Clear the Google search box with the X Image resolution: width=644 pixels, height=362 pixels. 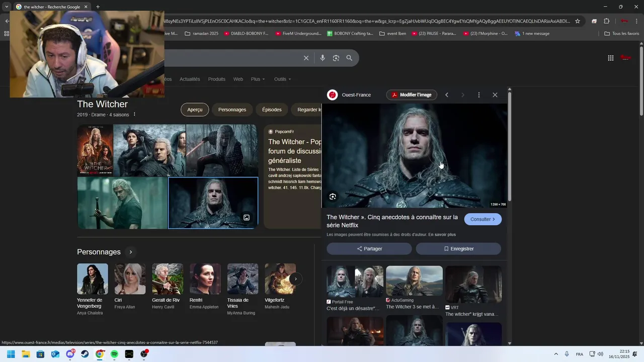point(306,58)
